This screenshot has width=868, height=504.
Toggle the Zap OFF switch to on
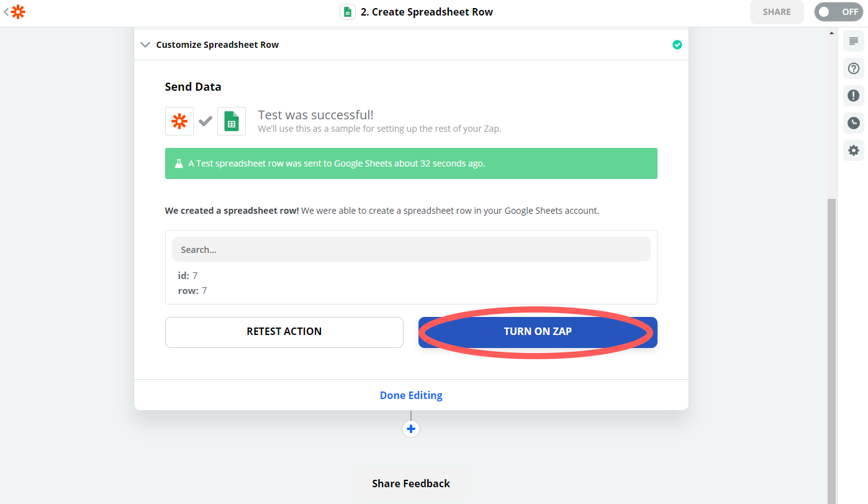(838, 11)
